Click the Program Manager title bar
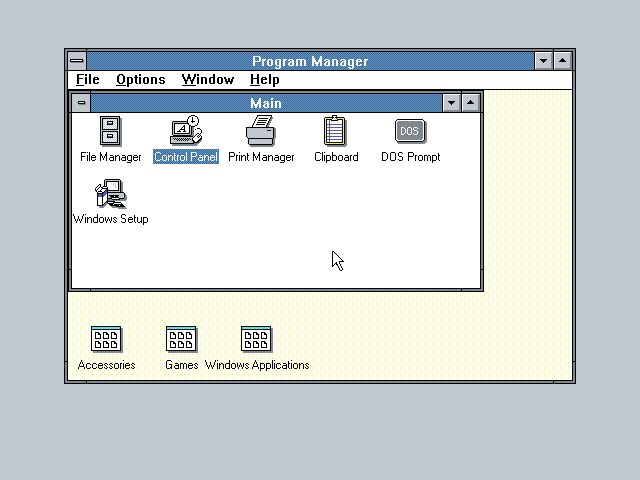The width and height of the screenshot is (640, 480). (x=310, y=61)
